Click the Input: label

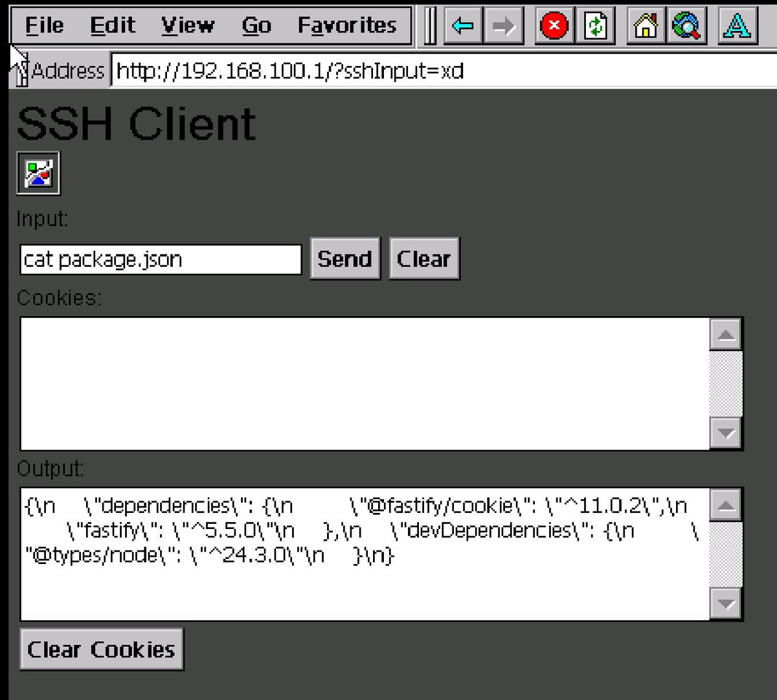pyautogui.click(x=42, y=219)
